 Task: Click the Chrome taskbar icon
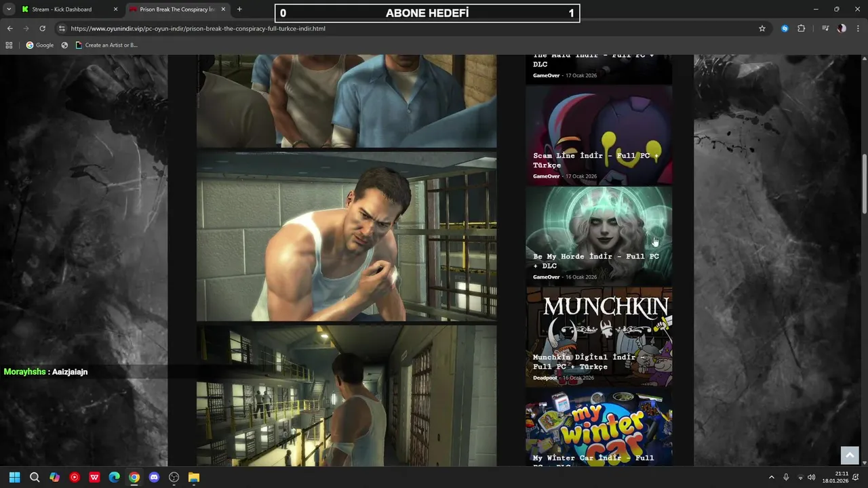point(134,477)
